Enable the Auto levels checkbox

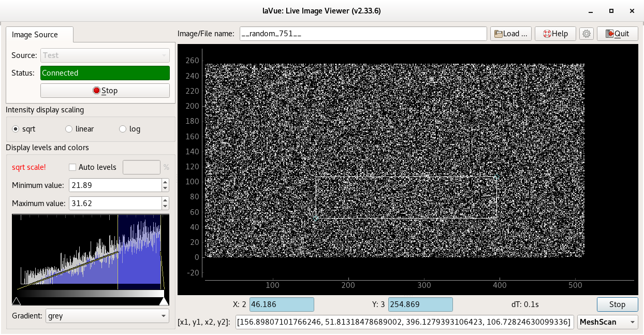[73, 167]
